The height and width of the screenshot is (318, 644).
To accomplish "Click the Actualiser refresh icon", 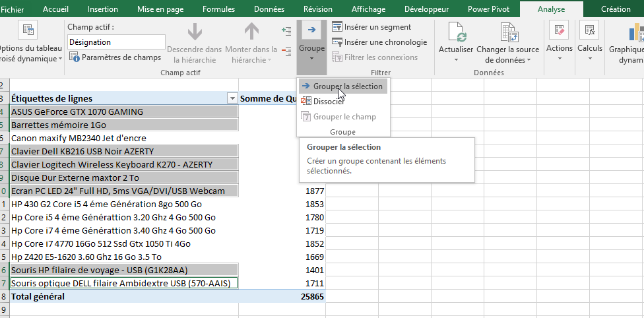I will [457, 32].
